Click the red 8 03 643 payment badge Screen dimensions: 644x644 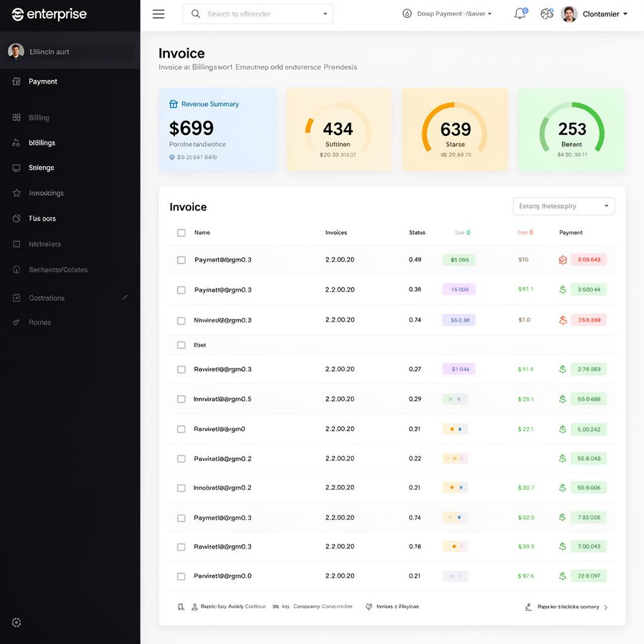pos(589,260)
